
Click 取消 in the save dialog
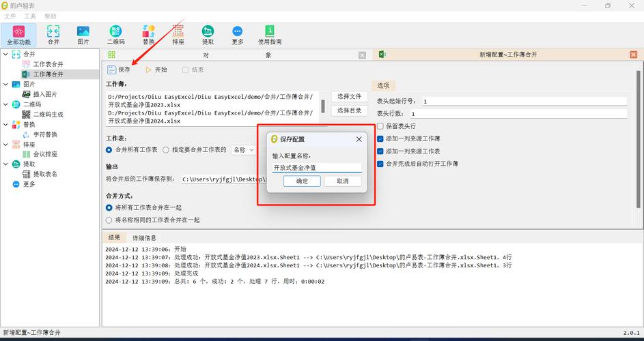pyautogui.click(x=343, y=181)
